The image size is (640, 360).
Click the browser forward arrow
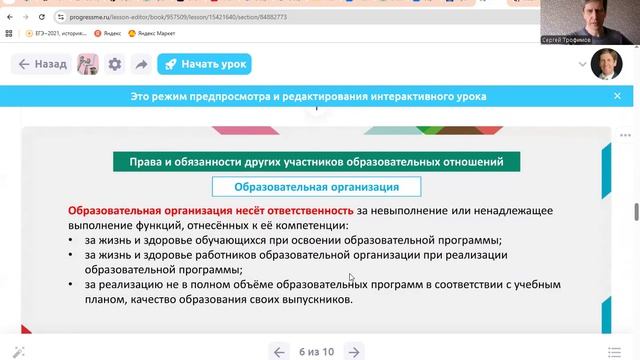(26, 17)
